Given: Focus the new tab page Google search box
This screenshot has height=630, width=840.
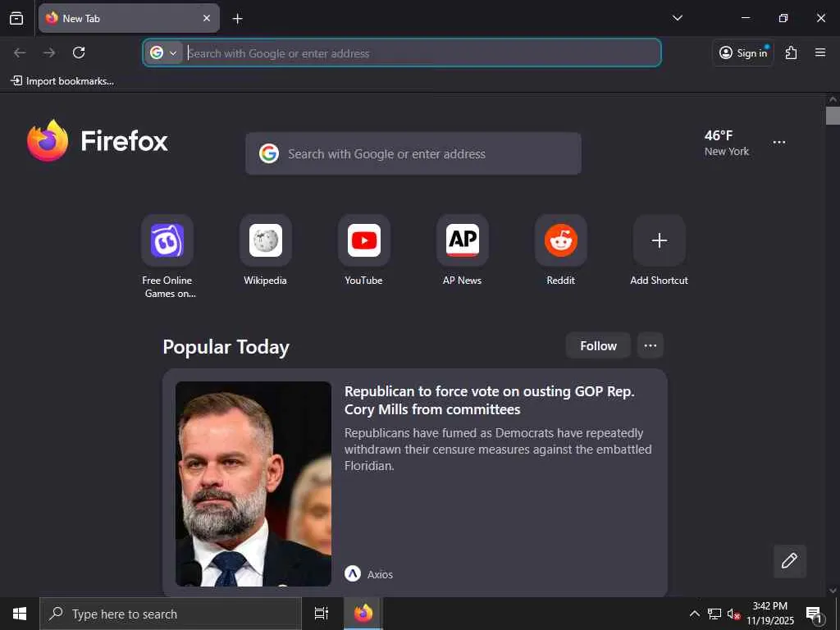Looking at the screenshot, I should pos(413,153).
